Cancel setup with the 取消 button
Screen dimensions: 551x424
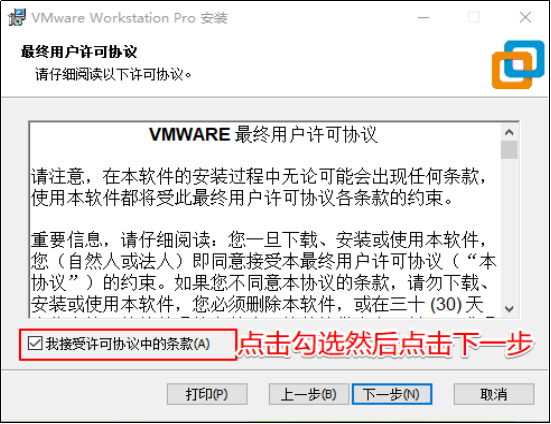coord(494,394)
